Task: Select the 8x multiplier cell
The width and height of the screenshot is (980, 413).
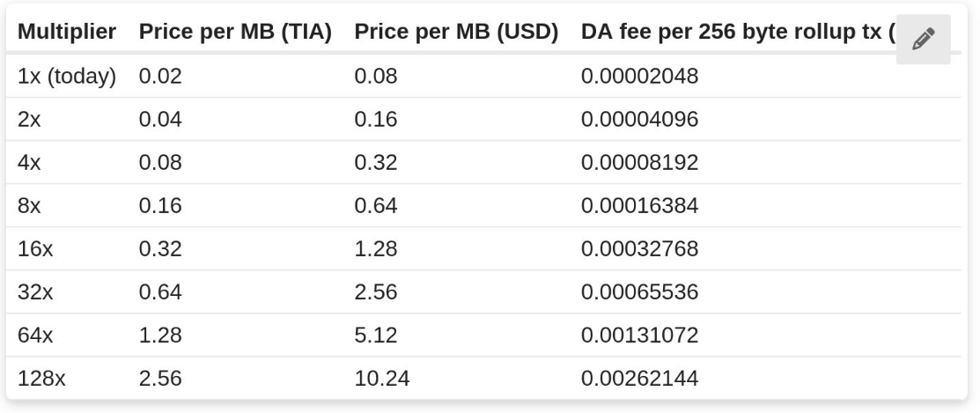Action: (29, 206)
